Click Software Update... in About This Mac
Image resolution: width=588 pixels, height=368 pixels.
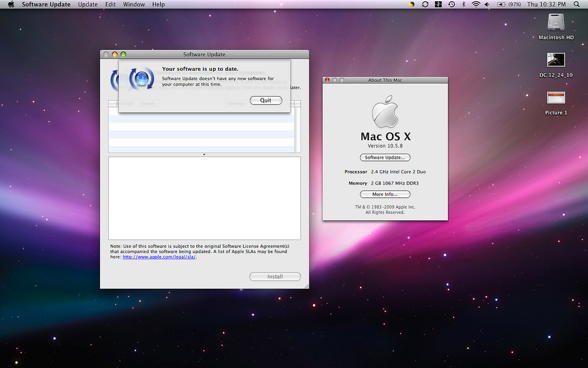point(385,158)
